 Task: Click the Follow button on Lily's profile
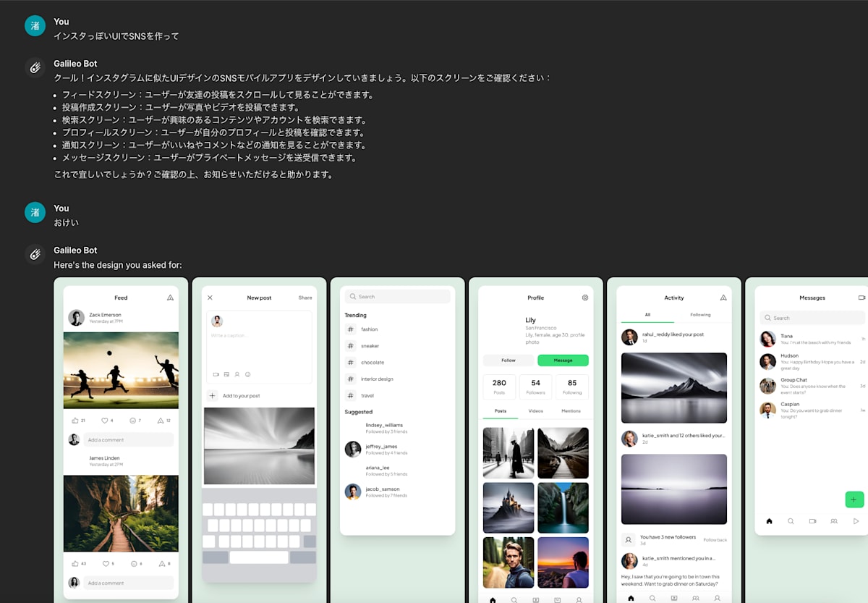coord(509,360)
